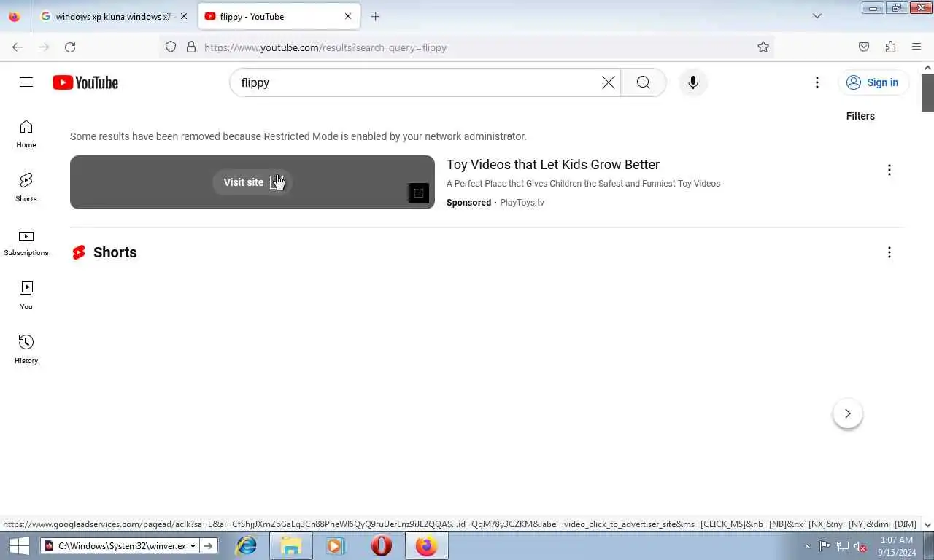Clear the search query with X
Screen dimensions: 934x560
608,82
